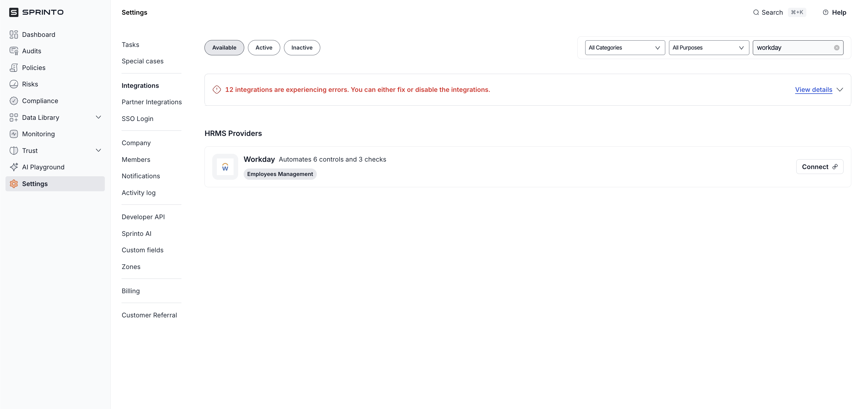Open the Dashboard icon in sidebar
This screenshot has height=409, width=868.
[14, 34]
